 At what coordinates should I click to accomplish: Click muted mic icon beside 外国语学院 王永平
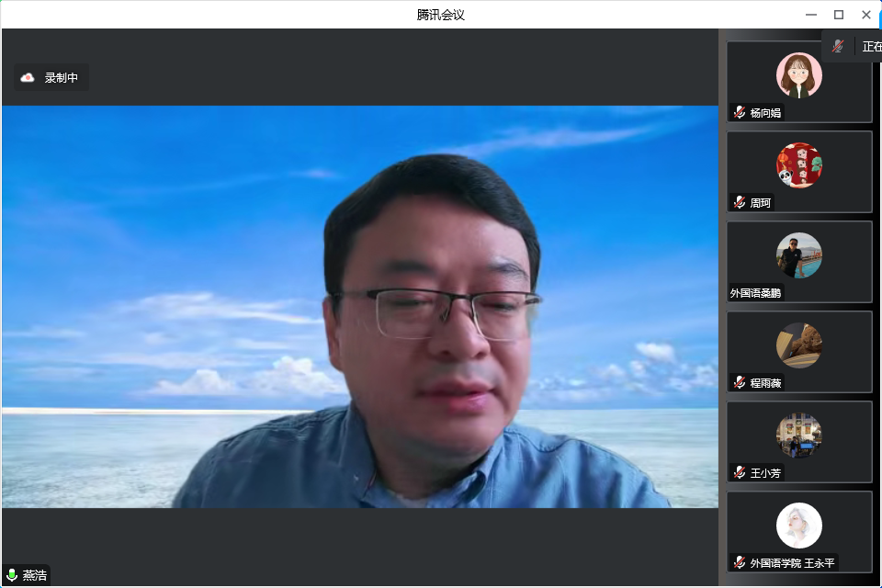point(740,562)
